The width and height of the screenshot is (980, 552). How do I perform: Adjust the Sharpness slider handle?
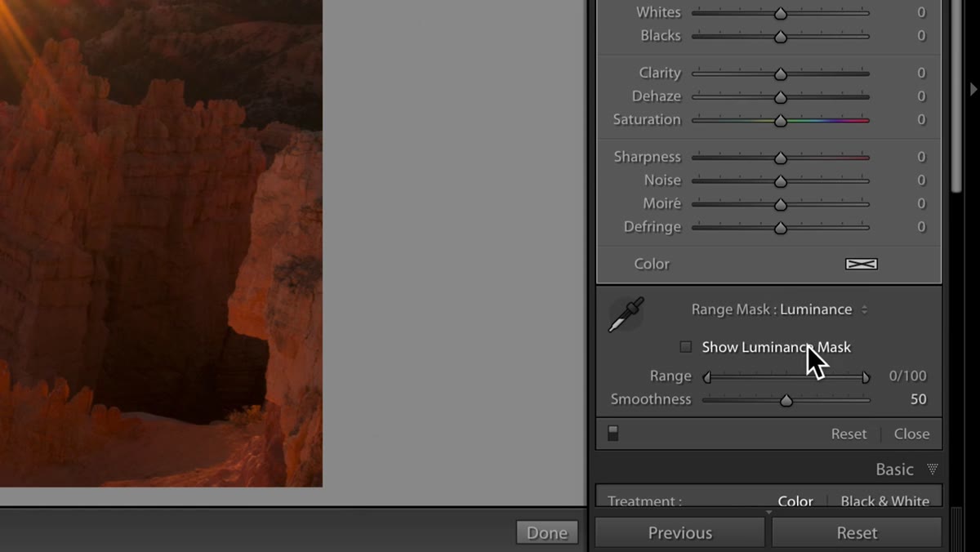781,158
